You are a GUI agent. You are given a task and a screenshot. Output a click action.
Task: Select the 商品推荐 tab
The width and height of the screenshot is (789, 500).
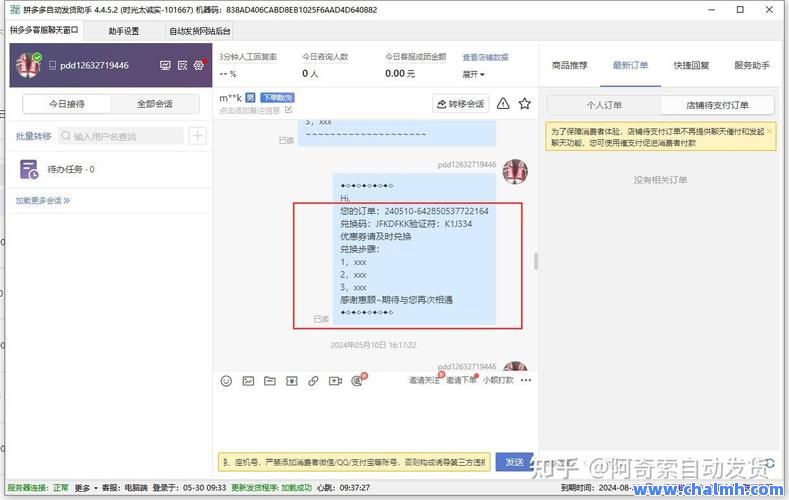coord(570,65)
